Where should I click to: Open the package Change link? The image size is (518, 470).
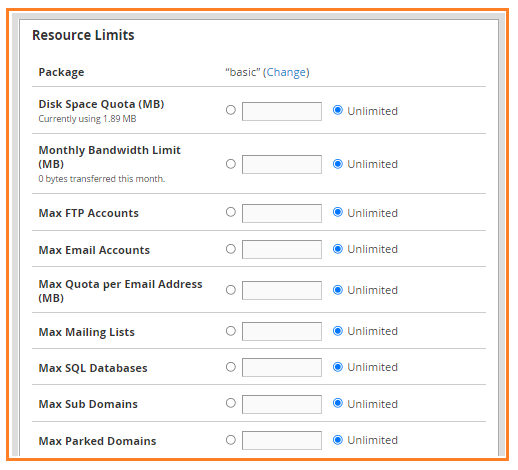[286, 72]
